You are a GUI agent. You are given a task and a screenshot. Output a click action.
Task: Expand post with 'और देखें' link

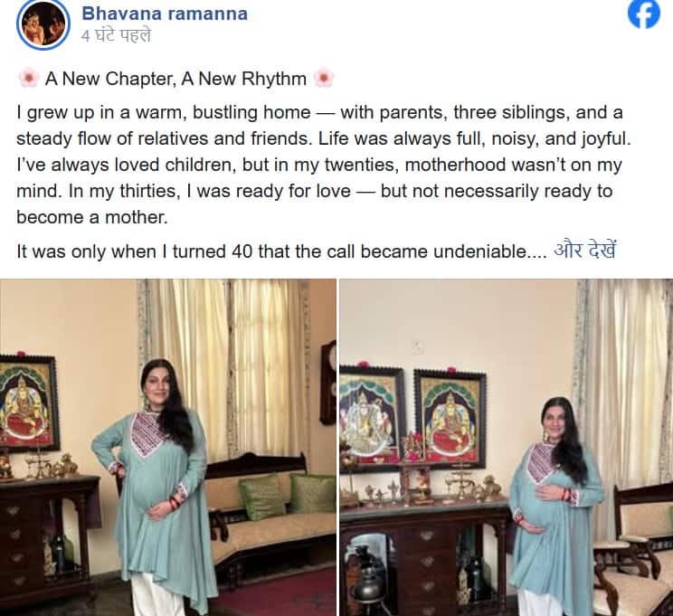tap(584, 251)
